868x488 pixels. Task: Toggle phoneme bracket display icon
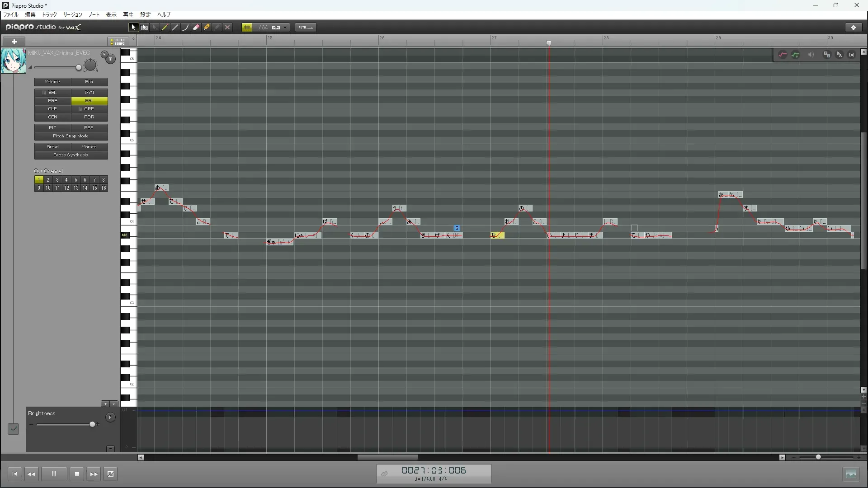852,55
